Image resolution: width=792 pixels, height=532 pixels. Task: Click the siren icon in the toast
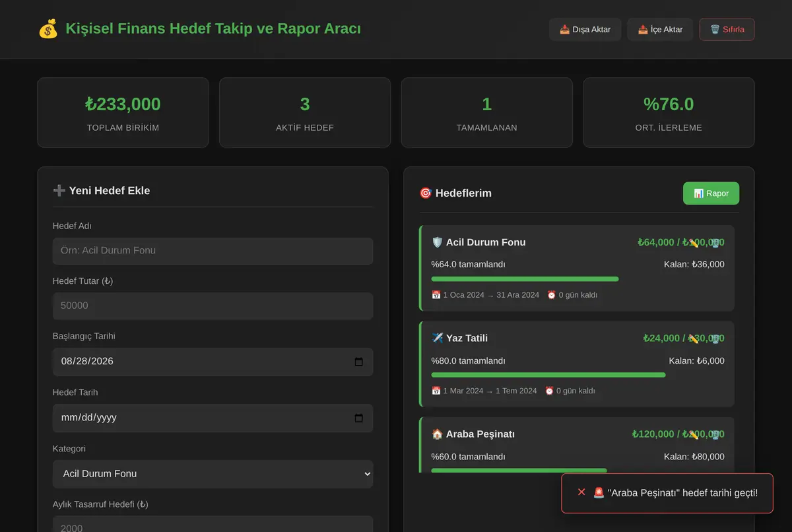click(x=599, y=492)
